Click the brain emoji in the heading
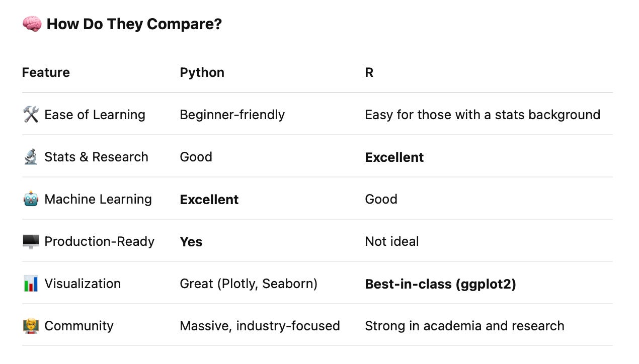Image resolution: width=639 pixels, height=364 pixels. pos(32,24)
